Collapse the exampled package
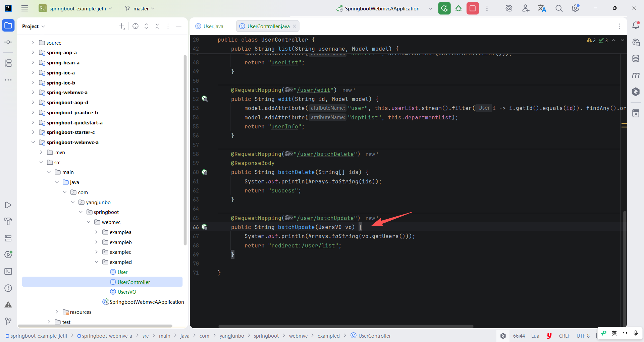Viewport: 644px width, 342px height. point(96,262)
